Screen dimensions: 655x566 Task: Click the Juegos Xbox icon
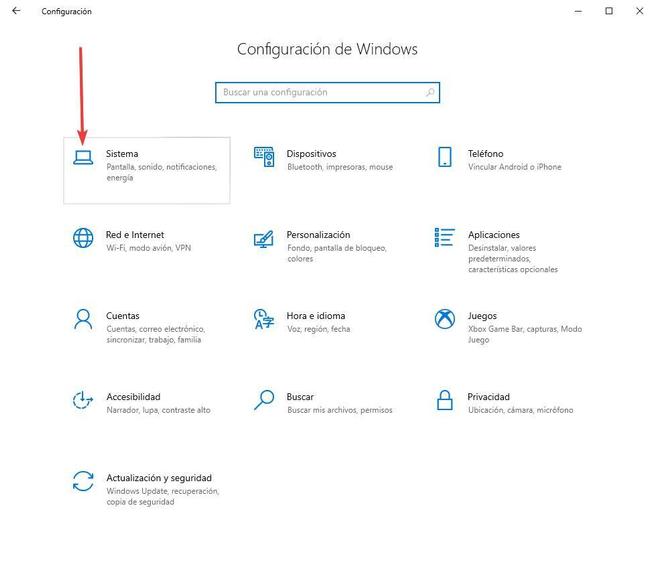pos(445,319)
